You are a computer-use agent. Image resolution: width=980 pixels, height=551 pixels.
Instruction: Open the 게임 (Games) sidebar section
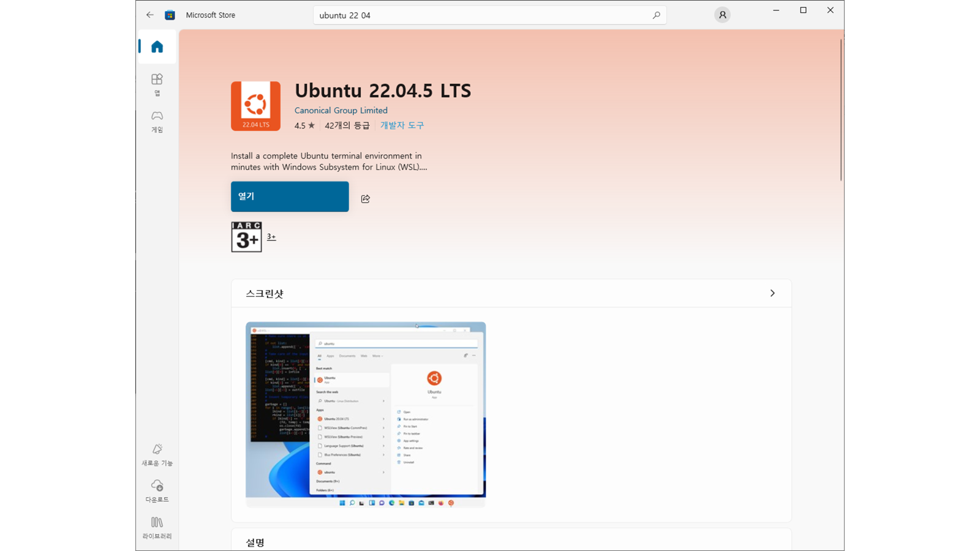(x=157, y=121)
